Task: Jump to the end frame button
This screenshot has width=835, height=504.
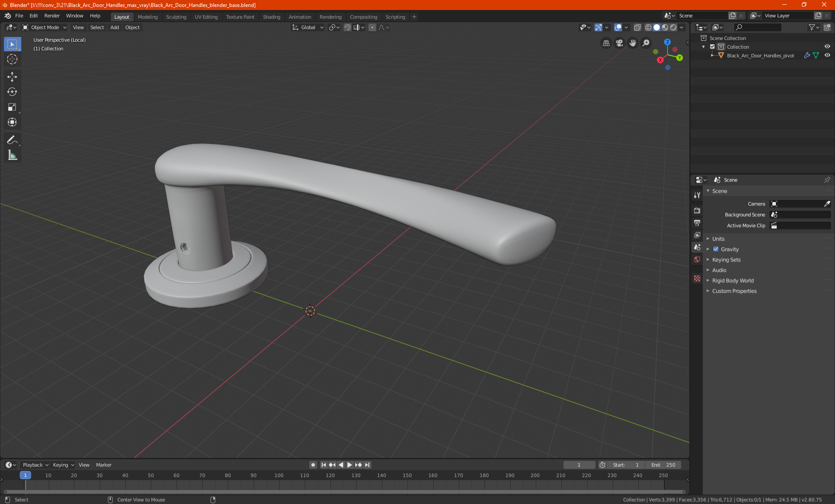Action: pos(367,465)
